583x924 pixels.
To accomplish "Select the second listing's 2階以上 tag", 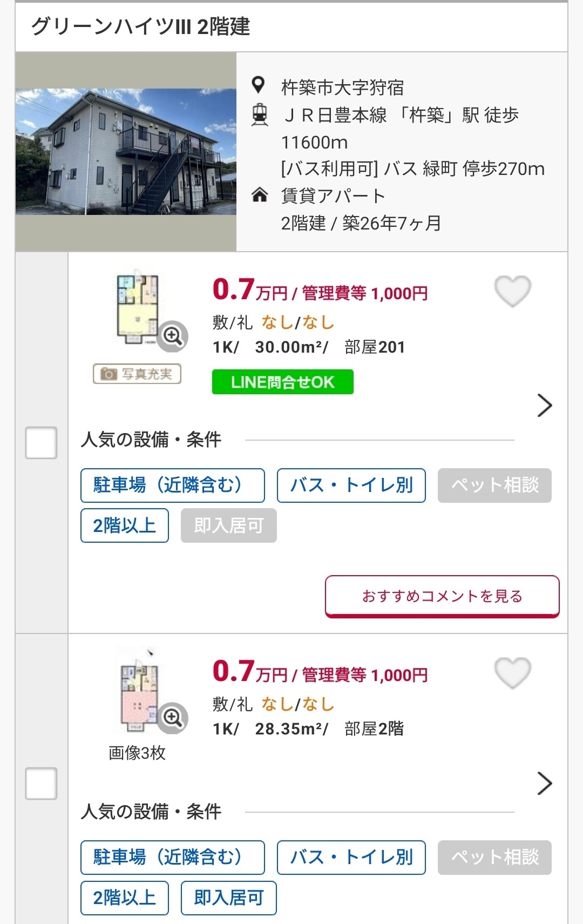I will point(125,898).
